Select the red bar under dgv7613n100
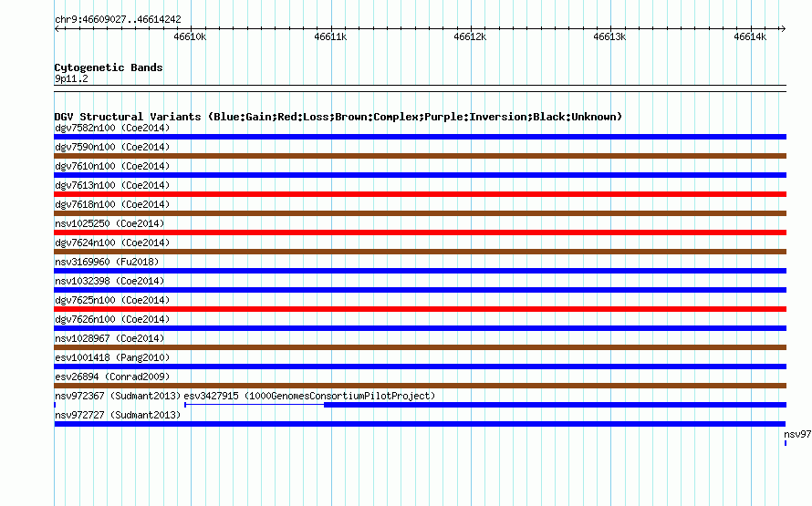The height and width of the screenshot is (506, 812). pos(420,194)
